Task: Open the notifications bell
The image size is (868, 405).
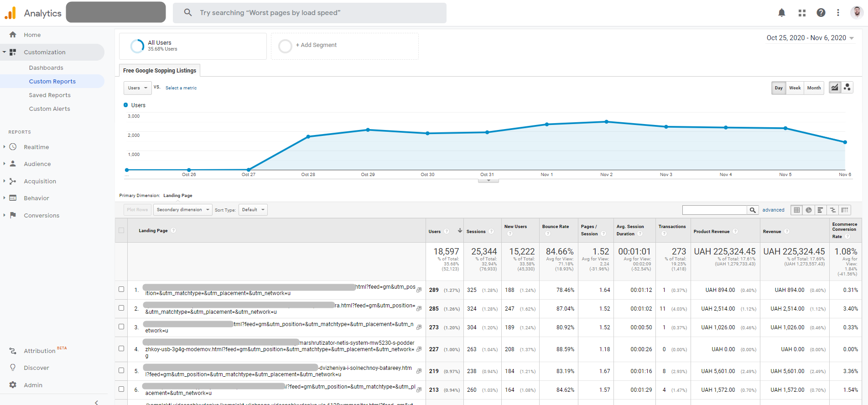Action: click(781, 13)
